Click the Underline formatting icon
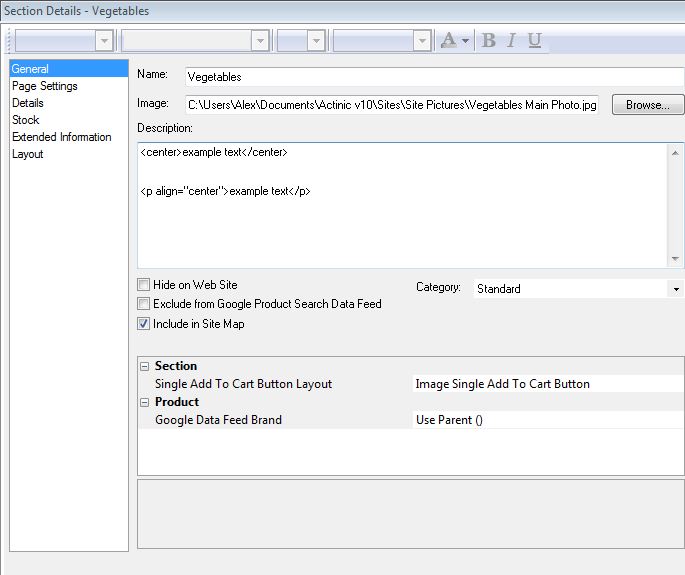The width and height of the screenshot is (685, 575). click(x=534, y=40)
